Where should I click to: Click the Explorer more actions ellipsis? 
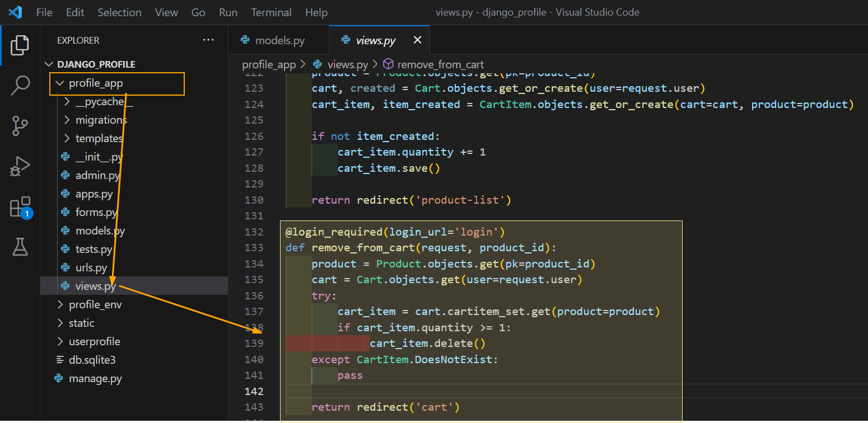coord(208,40)
